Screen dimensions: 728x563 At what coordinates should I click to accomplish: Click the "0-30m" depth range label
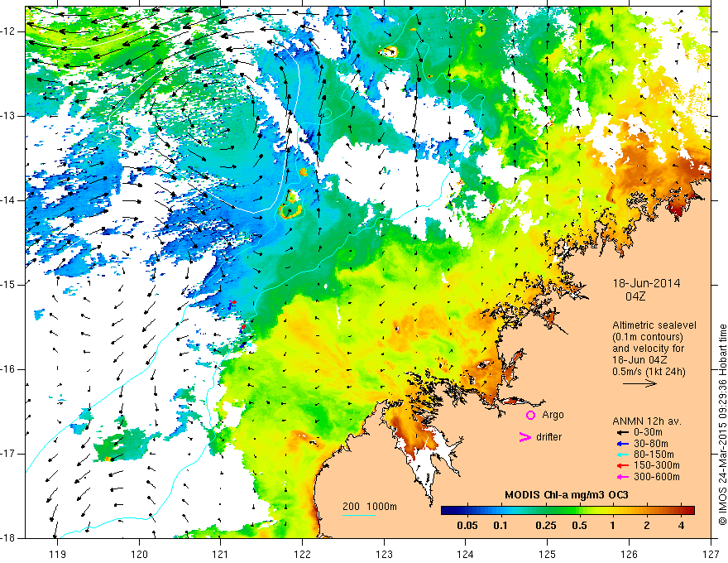coord(649,432)
